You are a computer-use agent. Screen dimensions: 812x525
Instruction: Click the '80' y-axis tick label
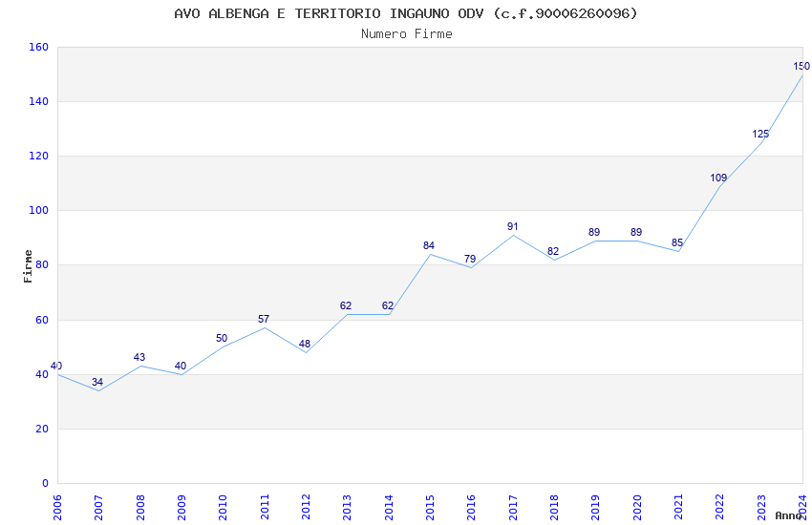click(41, 264)
